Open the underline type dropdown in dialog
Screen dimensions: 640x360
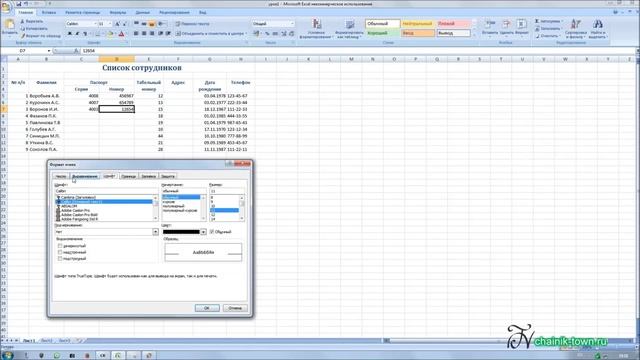click(156, 232)
